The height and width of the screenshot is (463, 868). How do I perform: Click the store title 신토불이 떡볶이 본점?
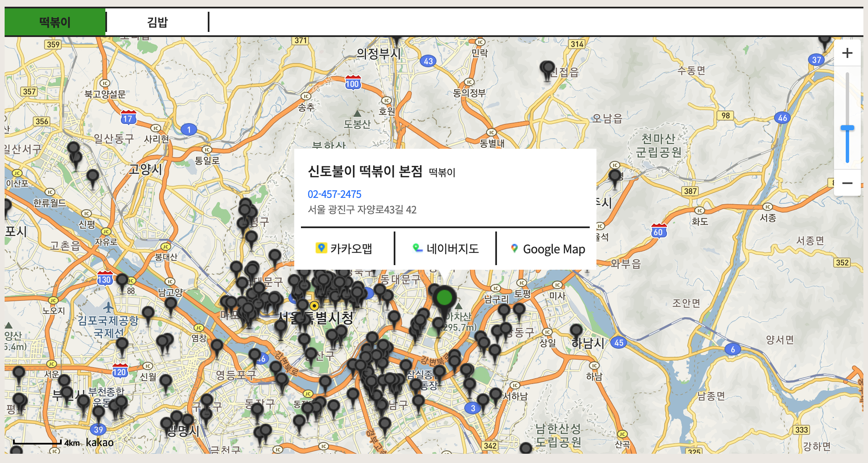(365, 171)
